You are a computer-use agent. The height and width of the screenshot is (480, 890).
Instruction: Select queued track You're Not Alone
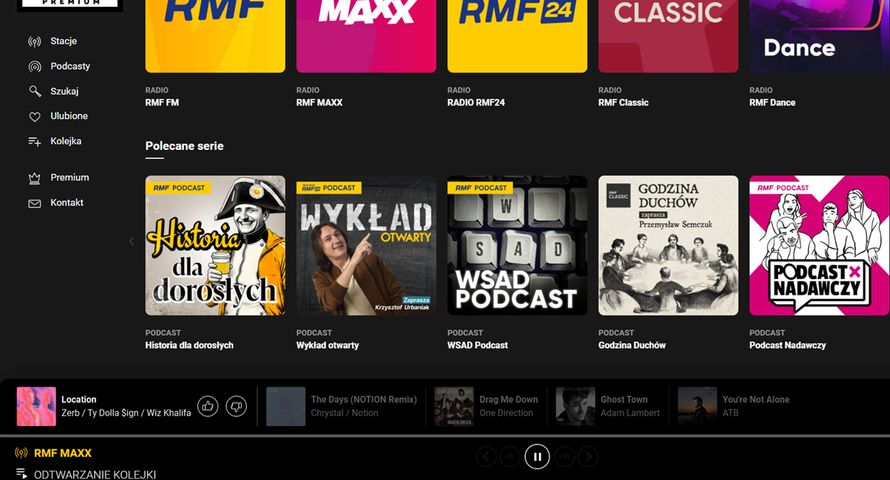click(x=755, y=399)
